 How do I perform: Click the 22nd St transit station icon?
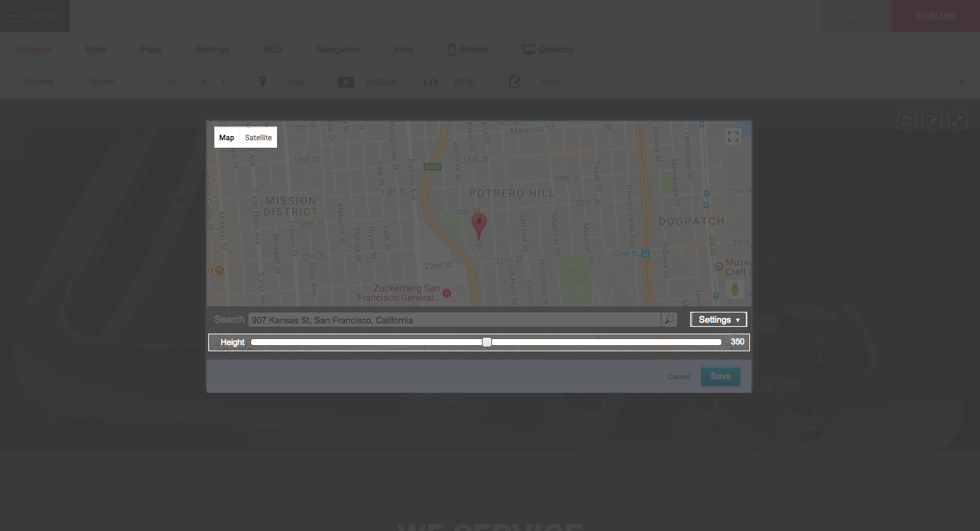pos(645,253)
